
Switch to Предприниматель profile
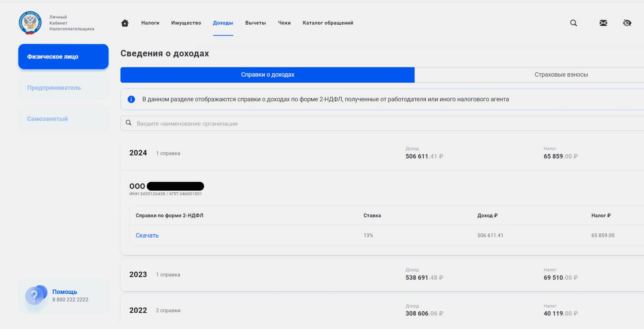(x=63, y=88)
